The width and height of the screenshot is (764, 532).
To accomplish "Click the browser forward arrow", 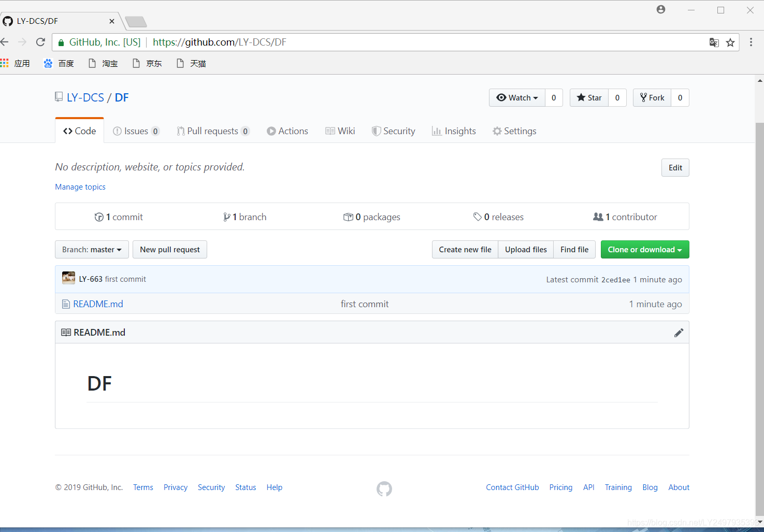I will coord(22,42).
